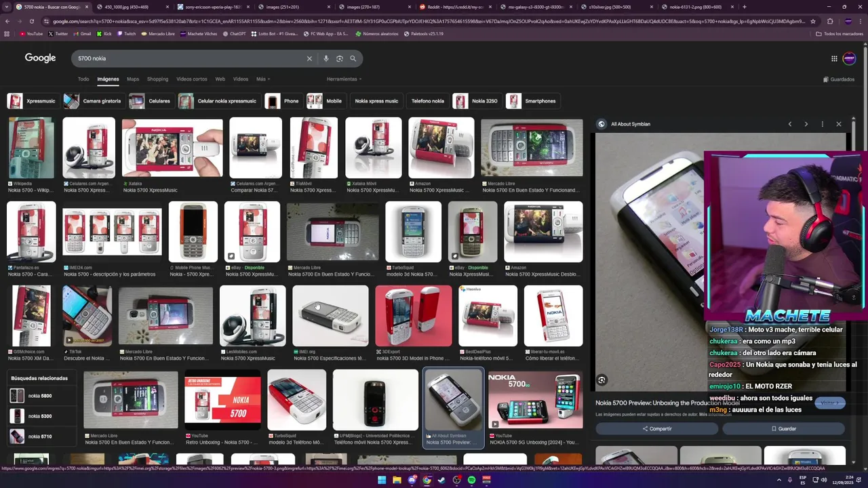The width and height of the screenshot is (868, 488).
Task: Open the TikTok Descubre el Nokia thumbnail
Action: click(87, 316)
